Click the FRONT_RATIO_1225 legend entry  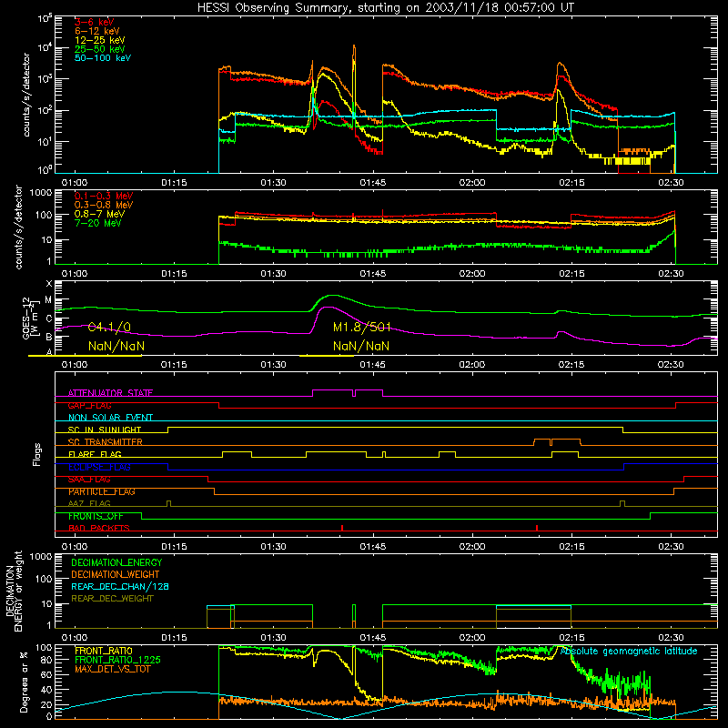[x=117, y=660]
